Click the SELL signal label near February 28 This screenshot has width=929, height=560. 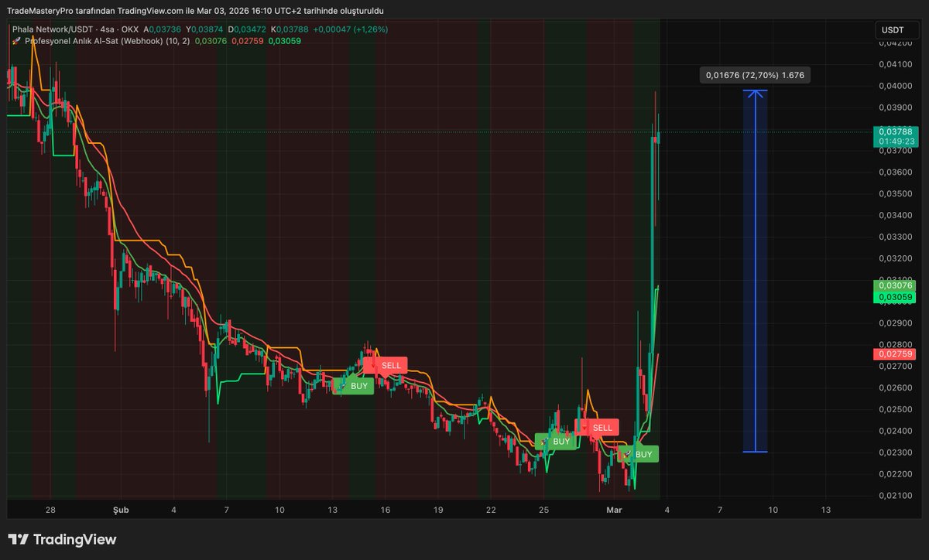[x=598, y=427]
